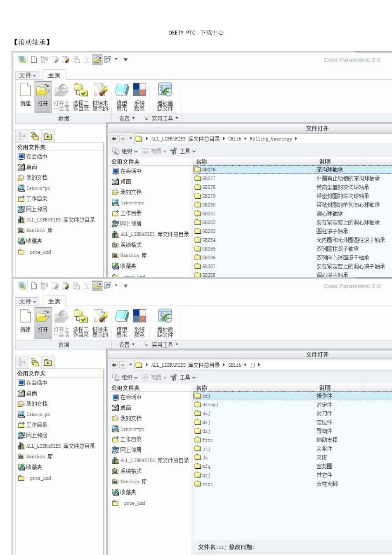
Task: Click GBLib breadcrumb in Rolling_bearings dialog
Action: (x=235, y=139)
